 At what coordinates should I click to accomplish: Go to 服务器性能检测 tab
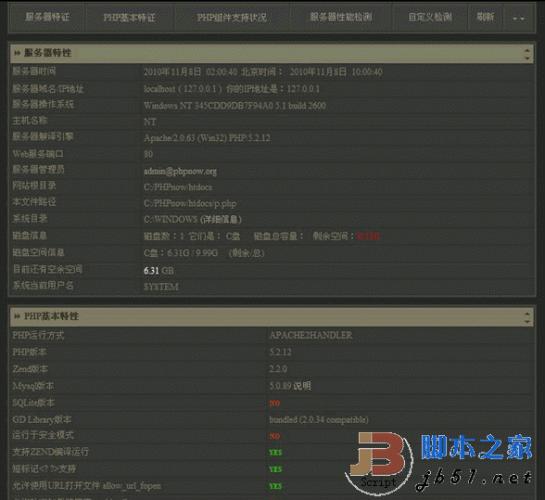[341, 17]
